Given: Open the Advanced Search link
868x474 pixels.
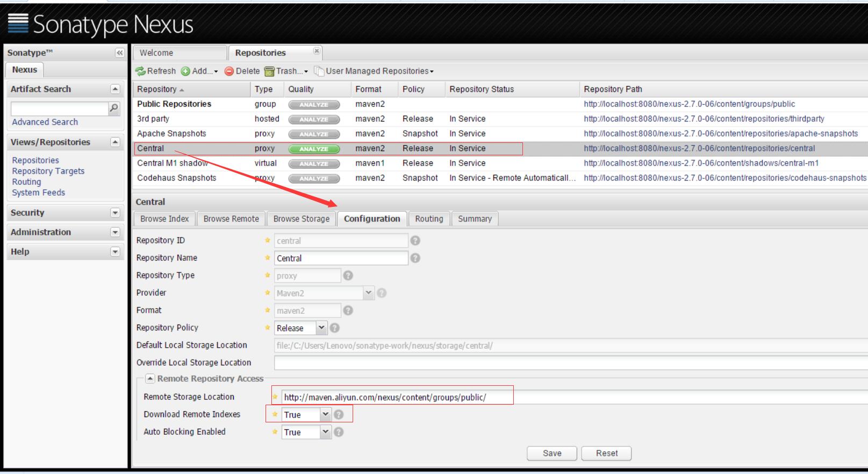Looking at the screenshot, I should (x=45, y=122).
